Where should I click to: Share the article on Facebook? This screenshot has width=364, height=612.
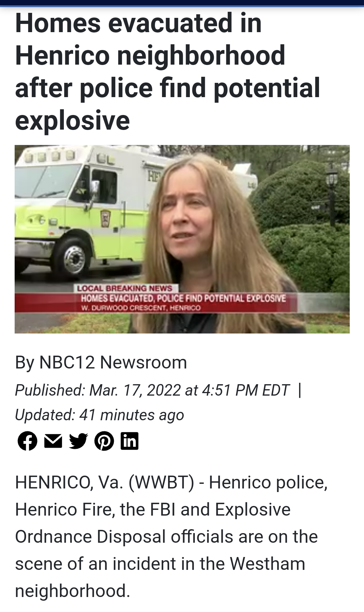tap(27, 441)
